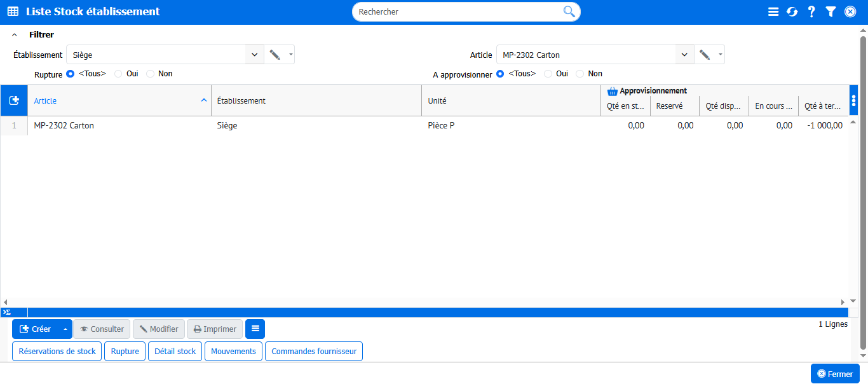Click the hamburger menu icon in header
Screen dimensions: 868x384
tap(773, 11)
